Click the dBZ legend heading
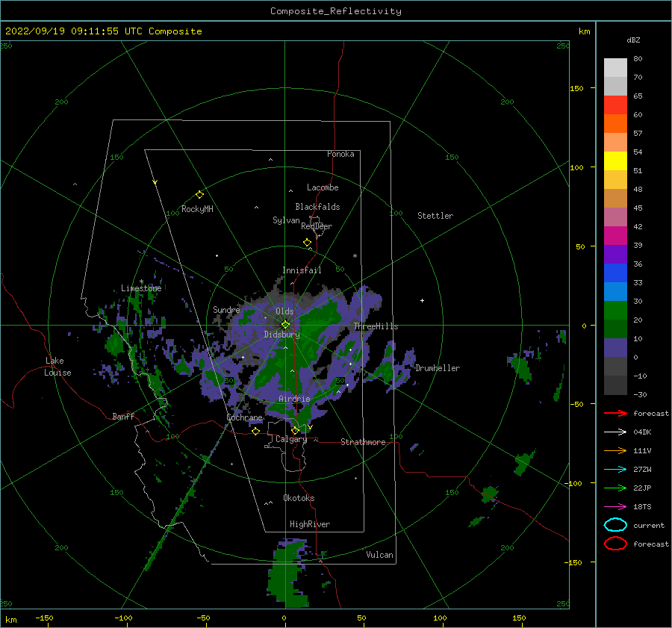 click(633, 40)
